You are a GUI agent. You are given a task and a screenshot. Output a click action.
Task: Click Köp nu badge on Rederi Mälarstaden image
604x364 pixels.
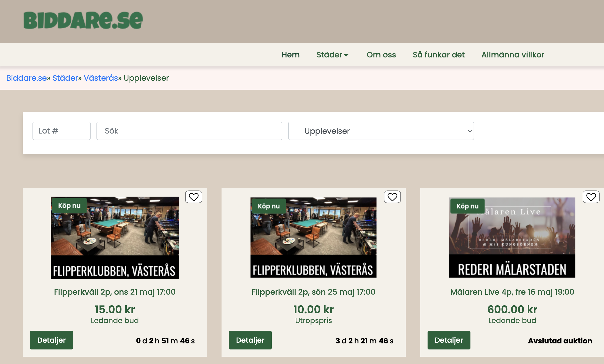coord(467,206)
